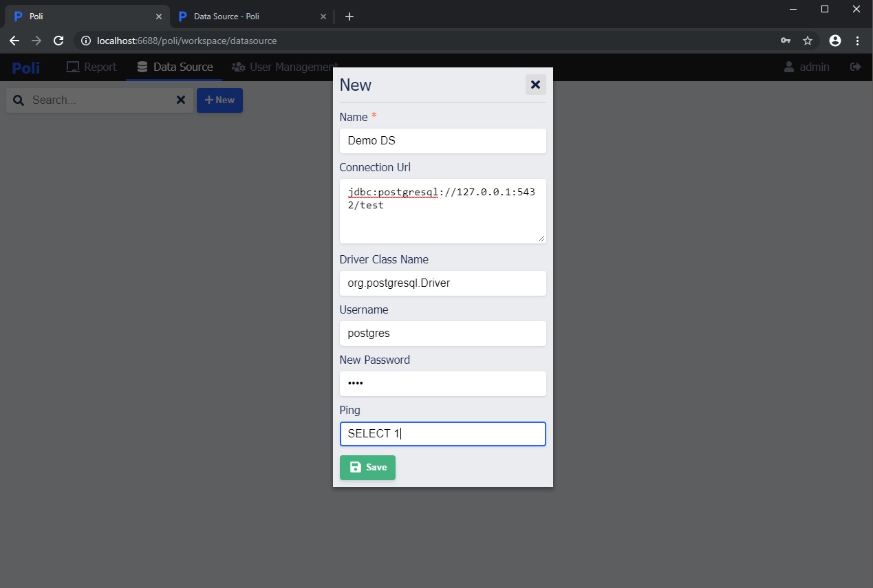
Task: Close the Data Source - Poli tab
Action: pyautogui.click(x=323, y=17)
